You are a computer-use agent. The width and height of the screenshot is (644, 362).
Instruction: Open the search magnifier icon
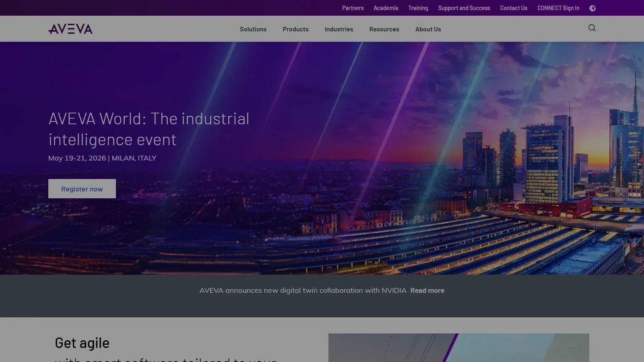pos(592,28)
